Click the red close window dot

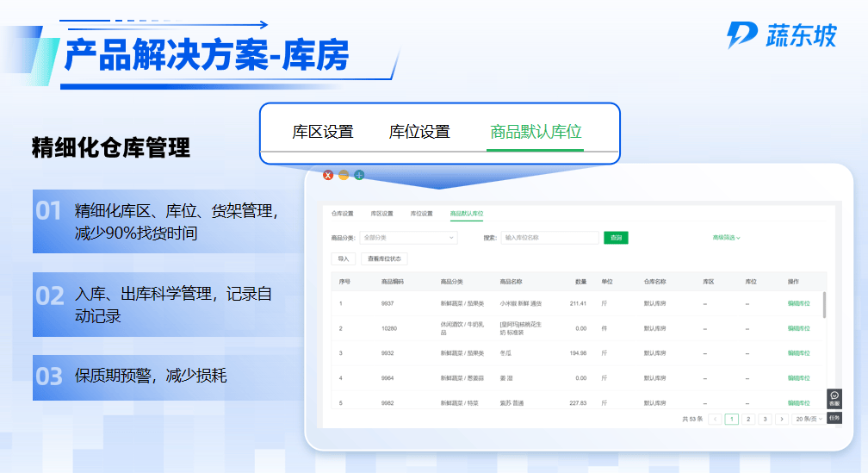328,175
